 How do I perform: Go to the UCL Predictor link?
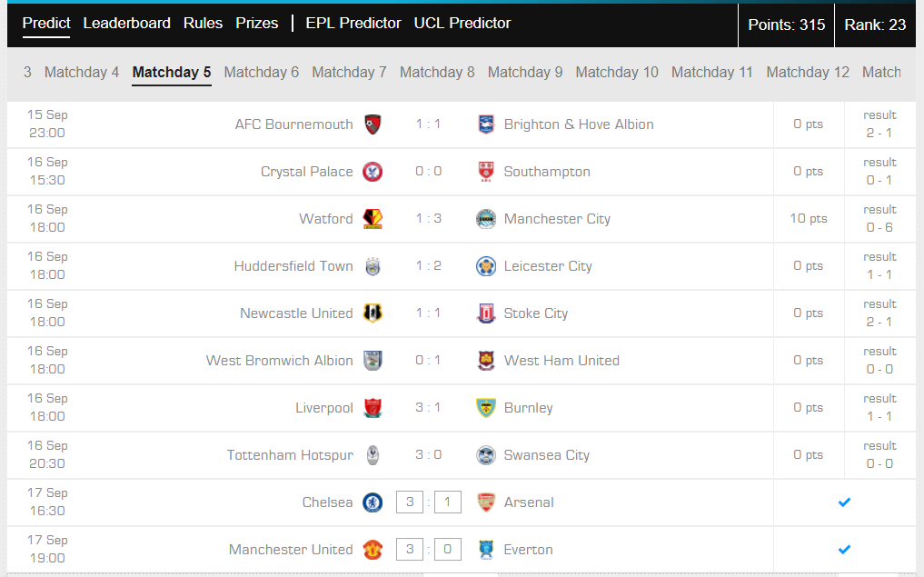coord(462,23)
